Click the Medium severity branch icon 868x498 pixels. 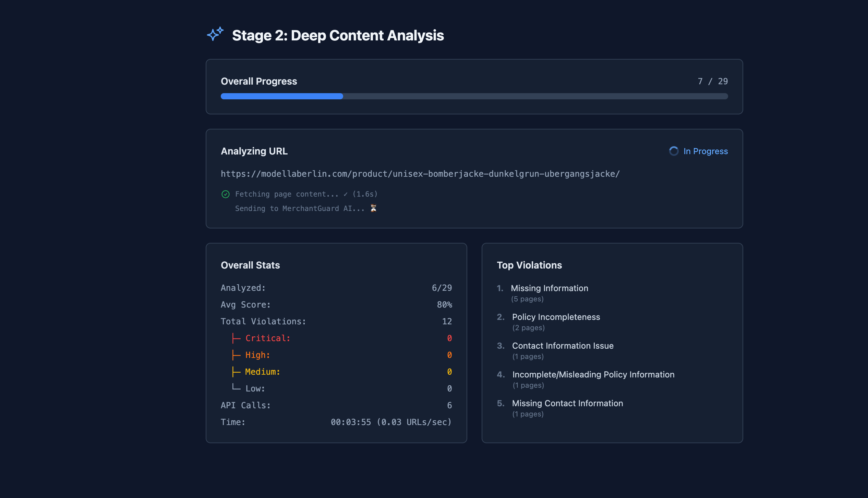click(x=236, y=371)
